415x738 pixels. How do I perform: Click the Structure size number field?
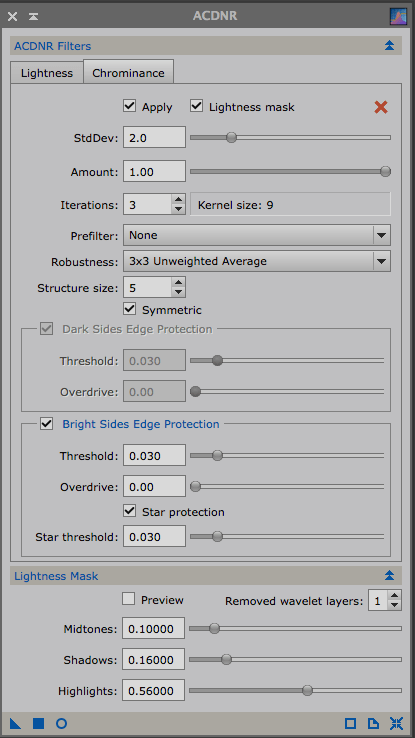coord(147,288)
